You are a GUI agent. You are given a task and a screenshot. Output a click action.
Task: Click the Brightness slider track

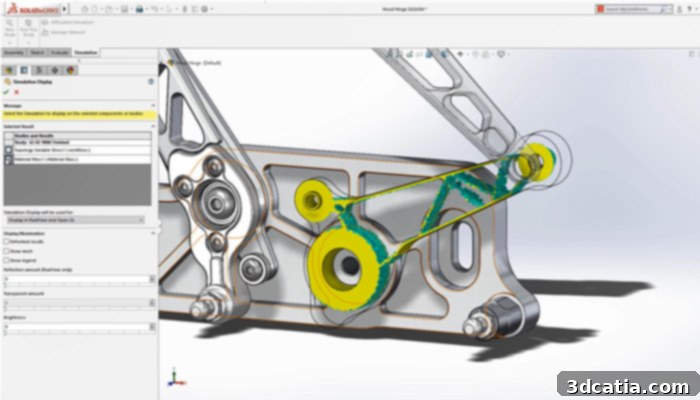pos(79,333)
